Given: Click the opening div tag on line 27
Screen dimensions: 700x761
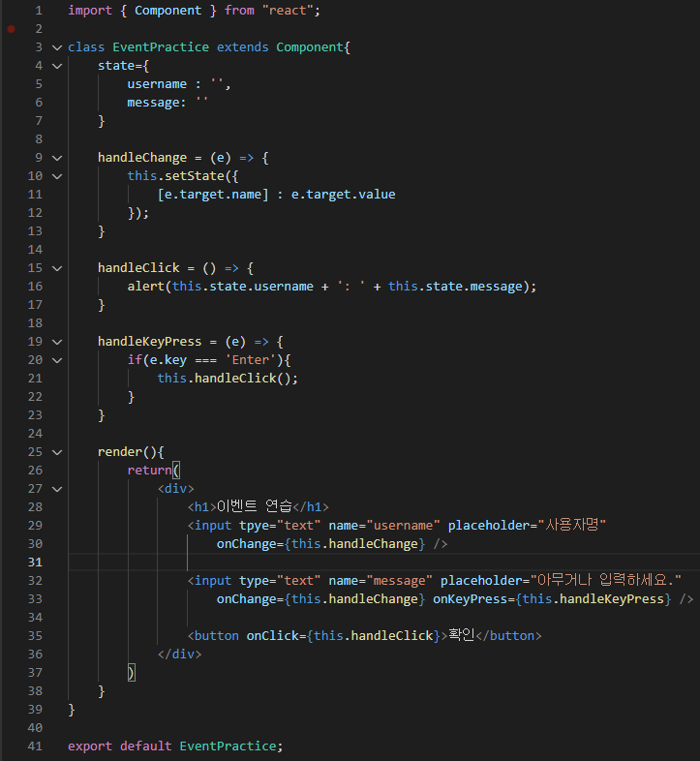Looking at the screenshot, I should pyautogui.click(x=176, y=489).
